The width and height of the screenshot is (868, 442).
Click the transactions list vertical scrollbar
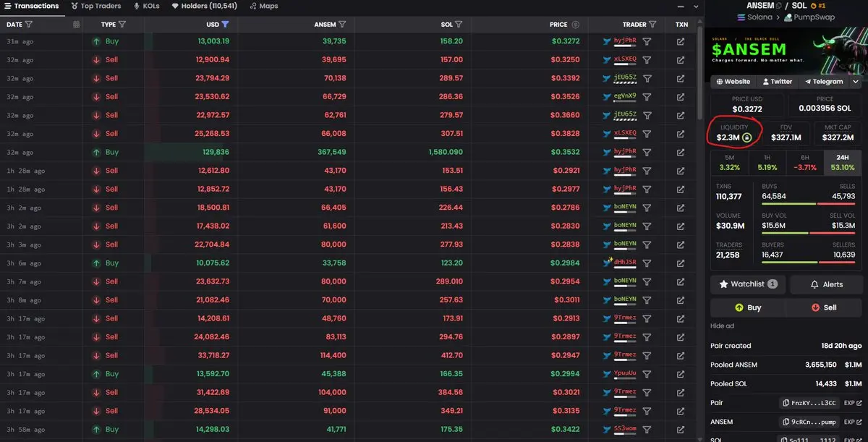[x=700, y=72]
